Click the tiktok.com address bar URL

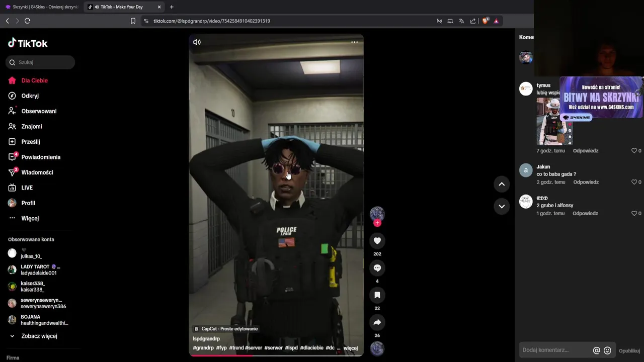pyautogui.click(x=211, y=21)
